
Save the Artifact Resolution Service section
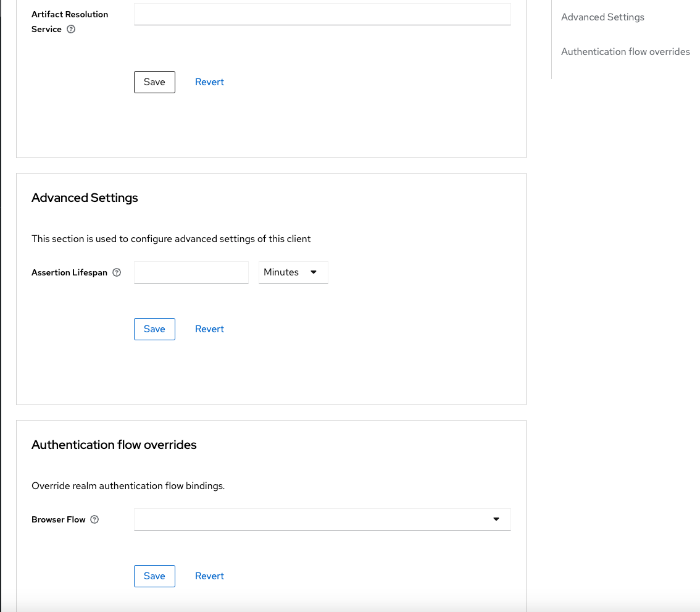(154, 82)
